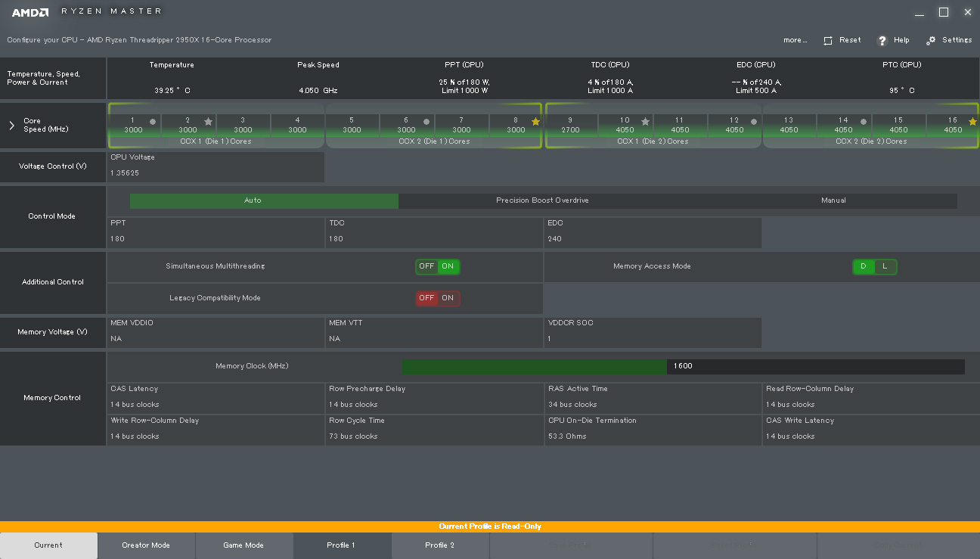Image resolution: width=980 pixels, height=559 pixels.
Task: Click the "CCX 2 (Die 2) Cores" label
Action: pyautogui.click(x=872, y=141)
